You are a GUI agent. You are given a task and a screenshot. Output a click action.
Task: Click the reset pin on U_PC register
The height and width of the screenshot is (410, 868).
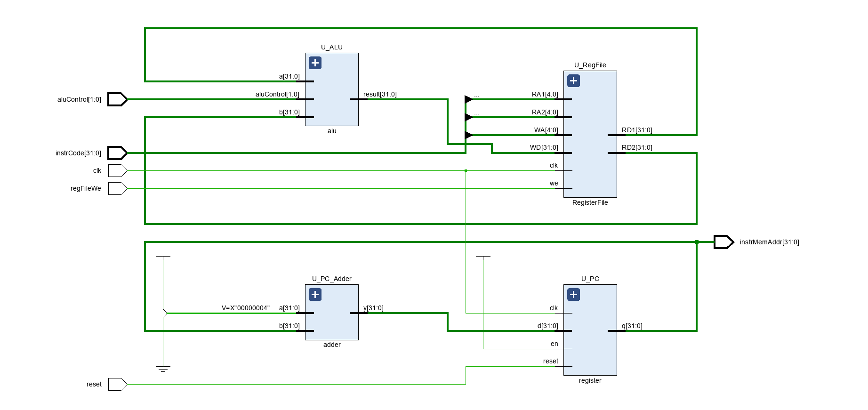tap(551, 361)
